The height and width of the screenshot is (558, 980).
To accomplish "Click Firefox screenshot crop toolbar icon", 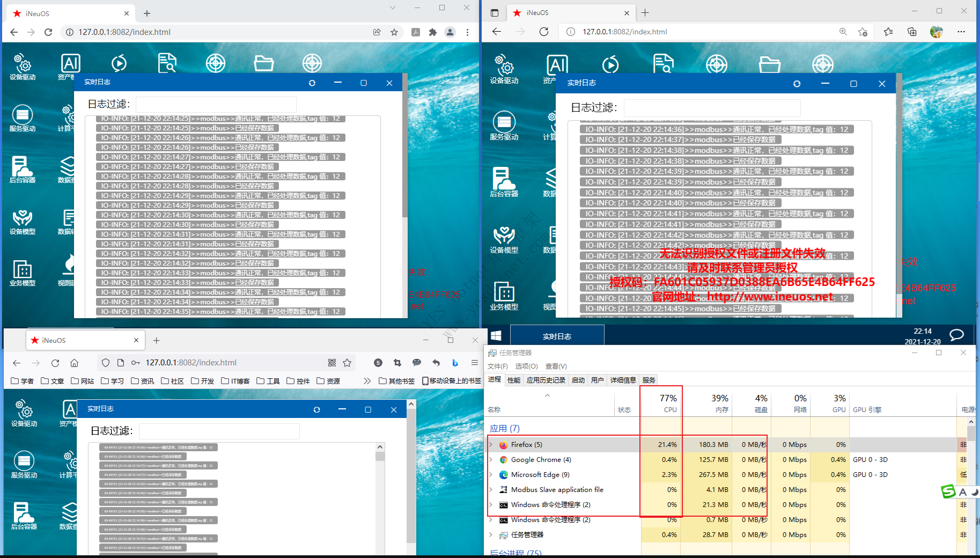I will point(397,363).
